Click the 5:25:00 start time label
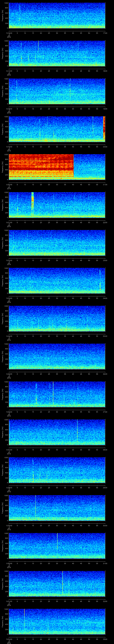114x644 pixels. coord(9,374)
